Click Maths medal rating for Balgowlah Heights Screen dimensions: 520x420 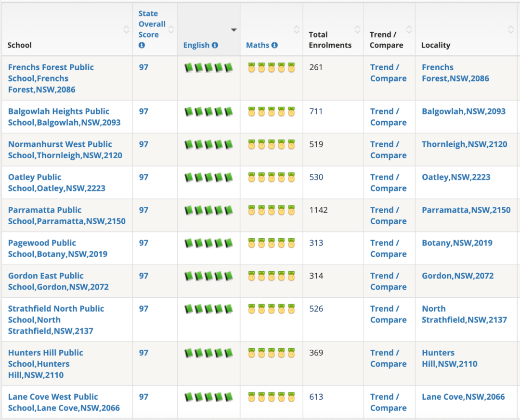(271, 112)
